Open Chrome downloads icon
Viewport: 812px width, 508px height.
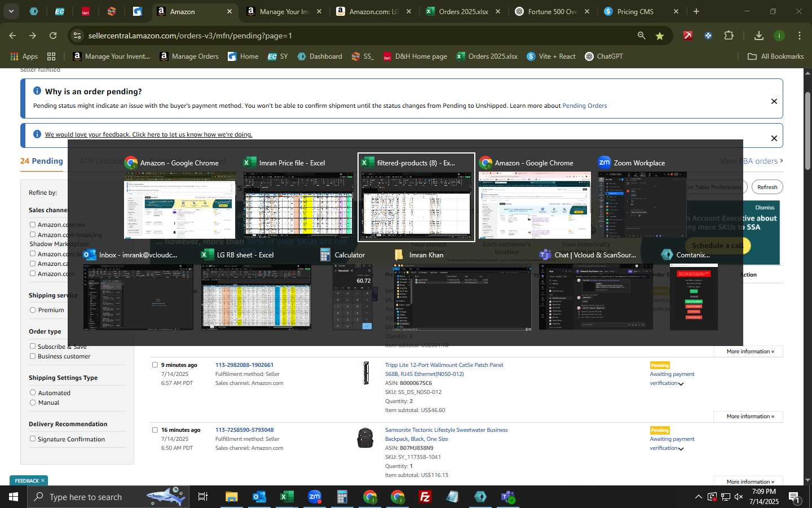tap(759, 36)
